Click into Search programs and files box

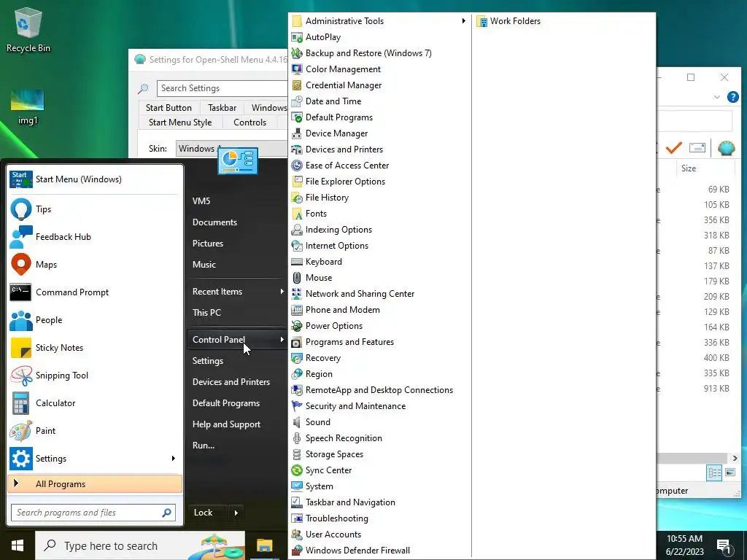click(93, 513)
